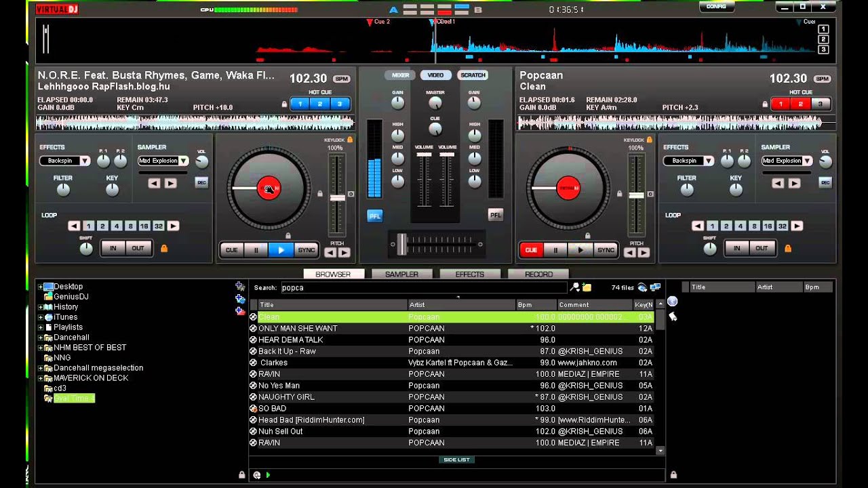Image resolution: width=868 pixels, height=488 pixels.
Task: Reset right deck pitch with the 0 button
Action: pos(650,195)
